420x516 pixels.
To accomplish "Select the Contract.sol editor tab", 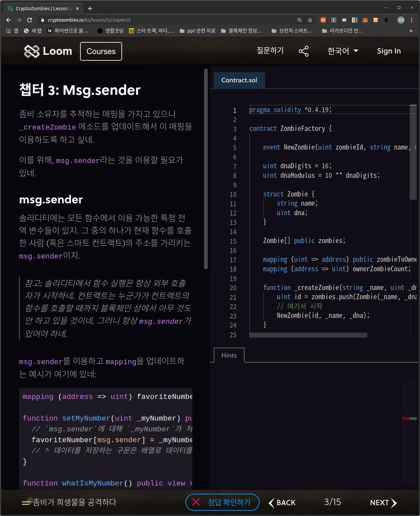I will point(239,80).
